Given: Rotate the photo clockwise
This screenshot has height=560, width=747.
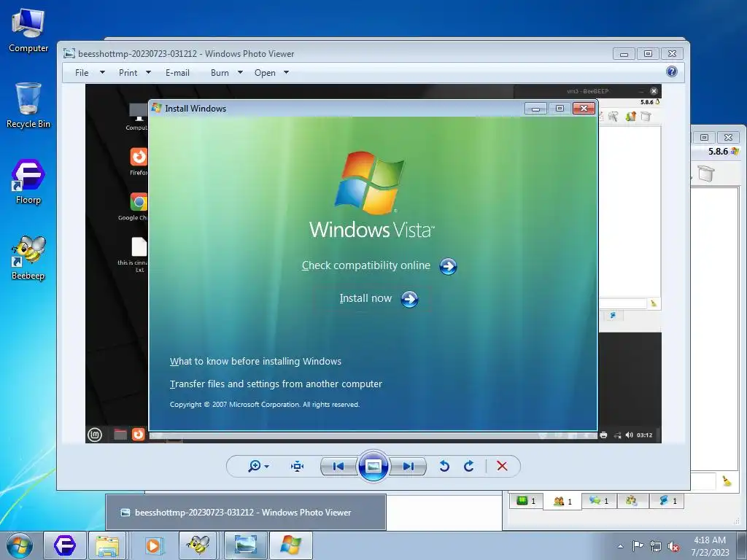Looking at the screenshot, I should tap(469, 466).
